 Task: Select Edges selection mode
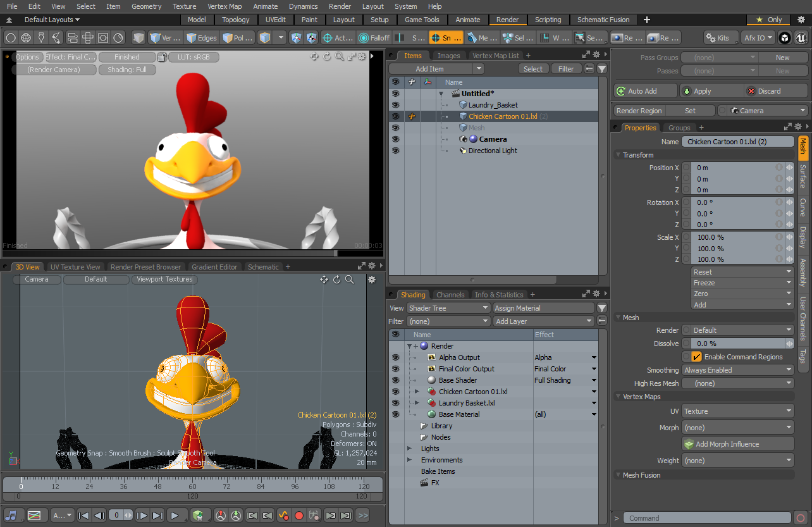(x=201, y=38)
